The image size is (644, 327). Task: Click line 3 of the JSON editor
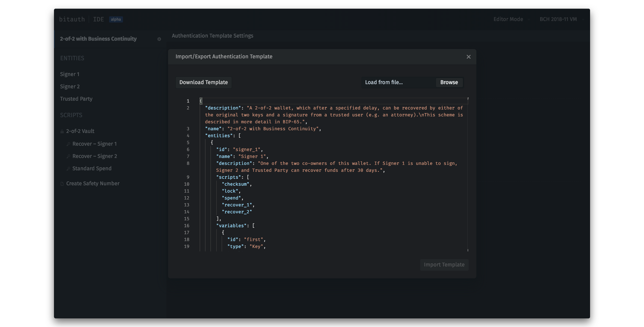[x=263, y=129]
